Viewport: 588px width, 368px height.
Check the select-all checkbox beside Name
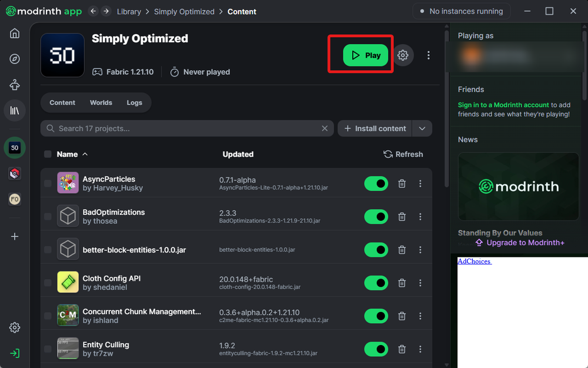pyautogui.click(x=48, y=154)
